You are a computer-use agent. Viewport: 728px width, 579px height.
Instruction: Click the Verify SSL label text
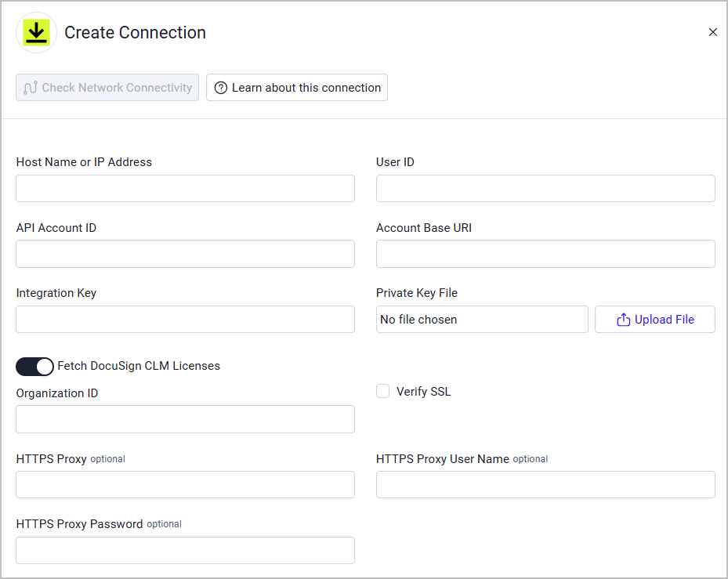tap(423, 392)
